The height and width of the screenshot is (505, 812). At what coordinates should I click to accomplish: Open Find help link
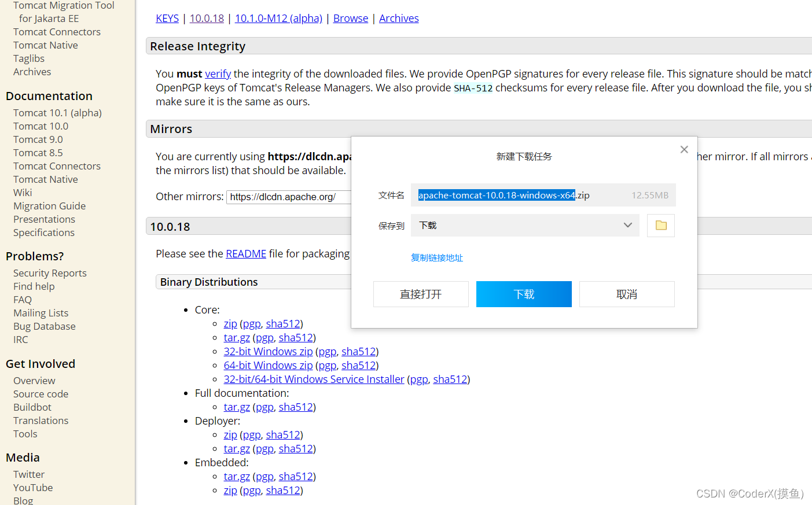pos(34,286)
